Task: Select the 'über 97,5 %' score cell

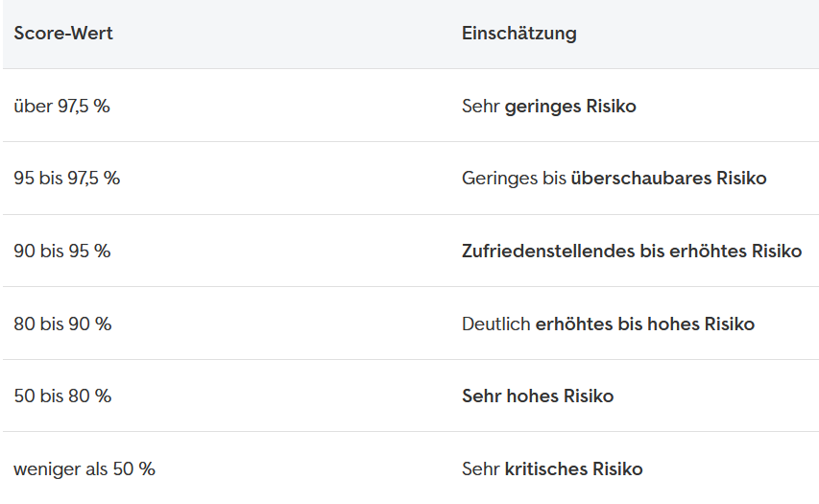Action: (x=61, y=107)
